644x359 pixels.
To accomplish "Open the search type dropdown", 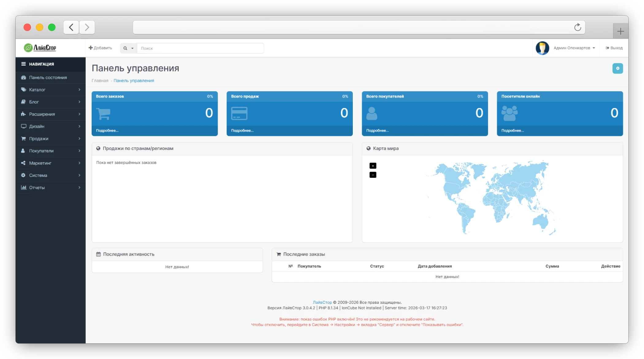I will (128, 48).
